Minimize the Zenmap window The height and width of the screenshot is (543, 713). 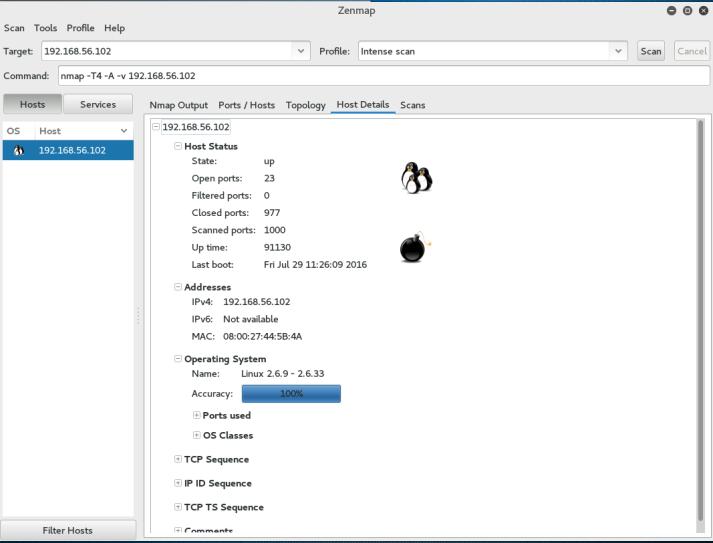tap(671, 10)
